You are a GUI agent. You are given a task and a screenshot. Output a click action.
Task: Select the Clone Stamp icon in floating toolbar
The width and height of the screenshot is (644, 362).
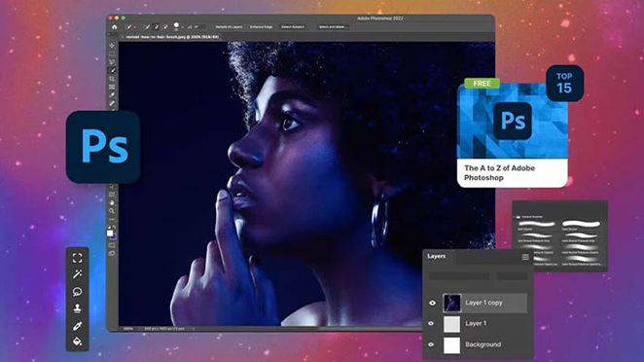tap(77, 308)
